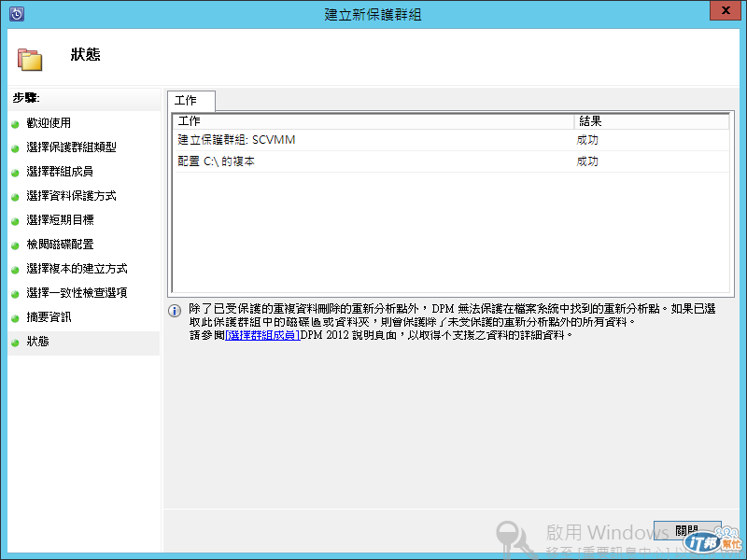Go to the 選擇短期目標 step
The image size is (747, 560).
60,220
